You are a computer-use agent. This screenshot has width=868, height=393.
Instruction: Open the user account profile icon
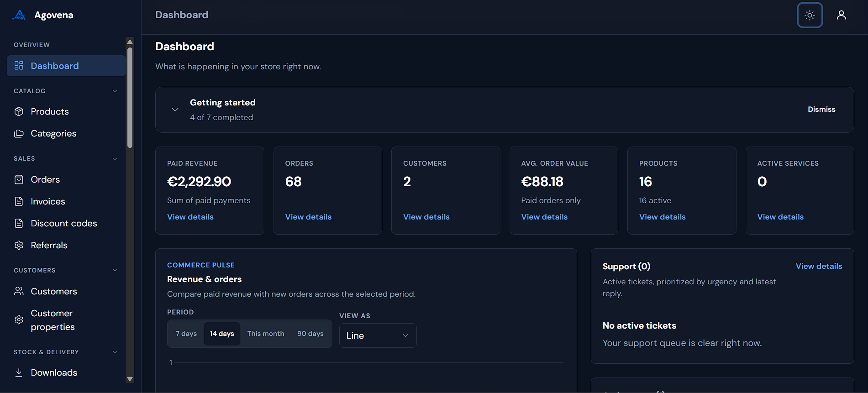click(x=841, y=15)
